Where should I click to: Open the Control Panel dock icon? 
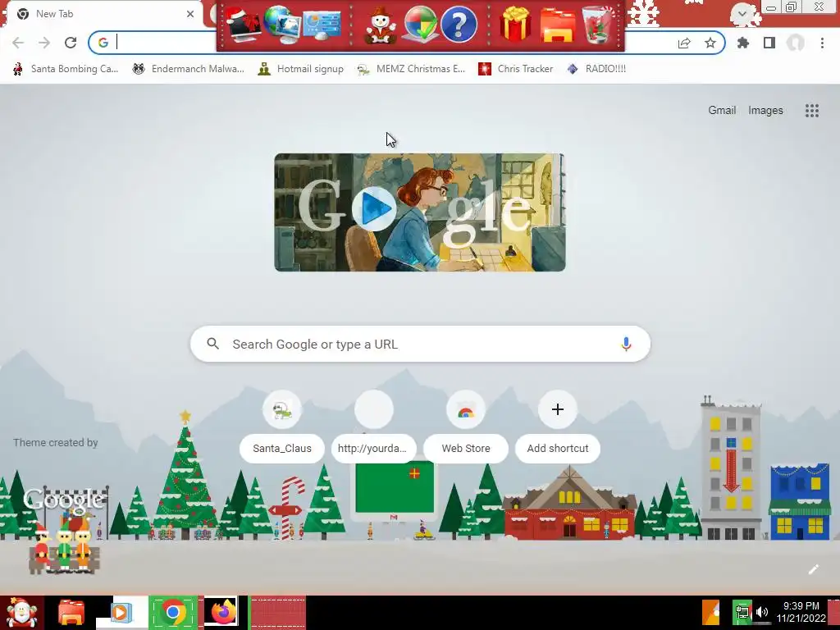[x=322, y=25]
